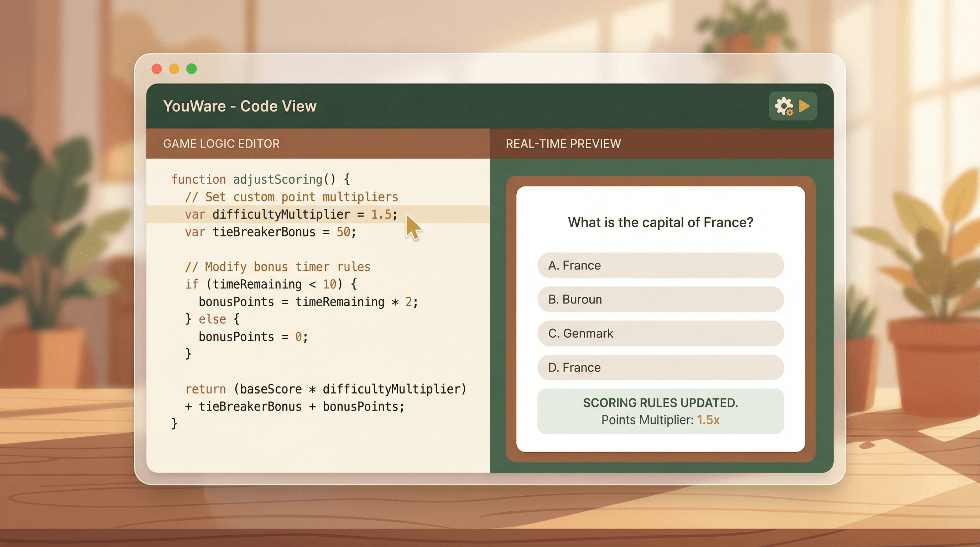Image resolution: width=980 pixels, height=547 pixels.
Task: Click the if (timeRemaining < 10) line
Action: coord(271,284)
